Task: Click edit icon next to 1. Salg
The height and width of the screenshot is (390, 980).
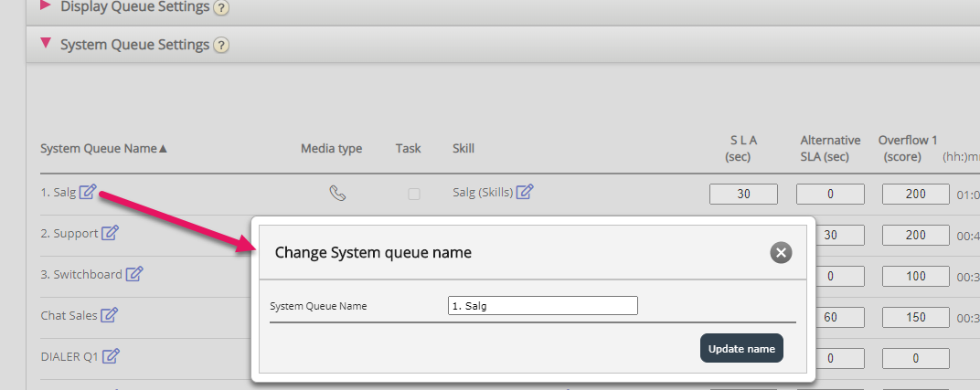Action: coord(88,192)
